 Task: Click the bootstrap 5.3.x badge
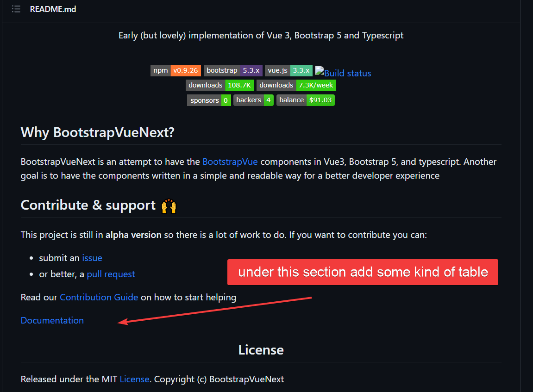(x=233, y=70)
